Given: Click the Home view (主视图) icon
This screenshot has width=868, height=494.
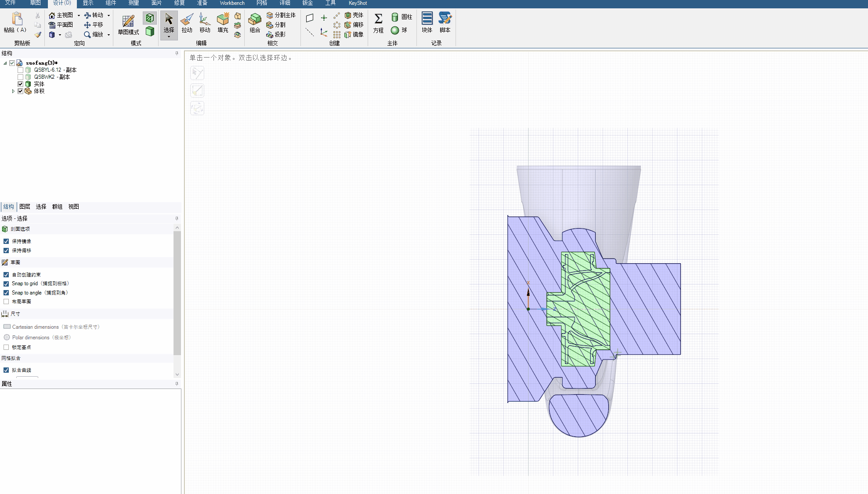Looking at the screenshot, I should (52, 15).
